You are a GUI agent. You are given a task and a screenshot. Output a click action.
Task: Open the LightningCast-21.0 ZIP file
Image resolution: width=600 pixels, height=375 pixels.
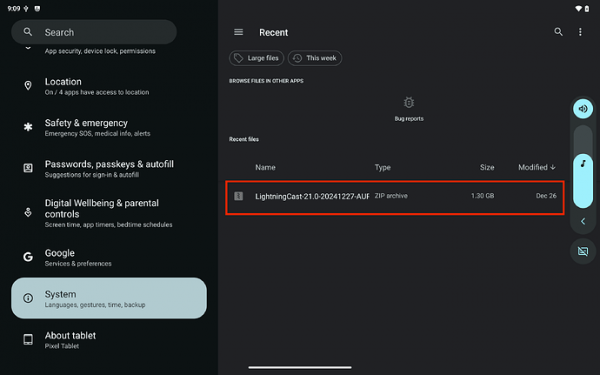pyautogui.click(x=395, y=197)
